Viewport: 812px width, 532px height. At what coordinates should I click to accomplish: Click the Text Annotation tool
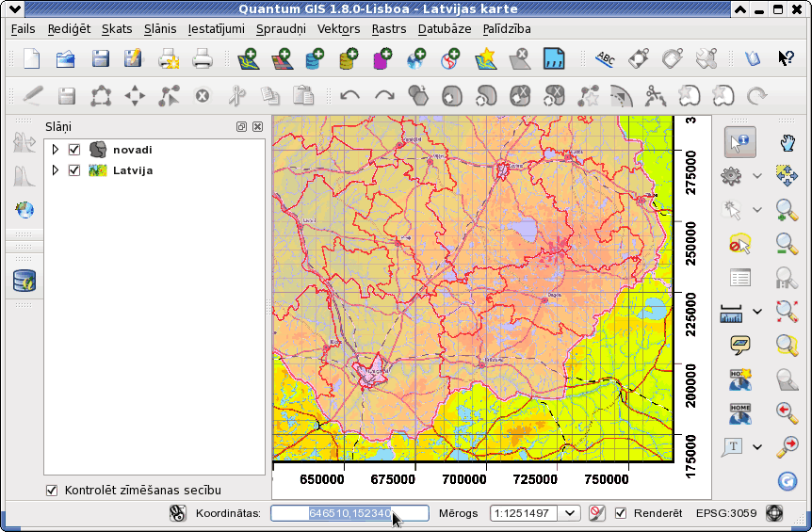coord(732,447)
